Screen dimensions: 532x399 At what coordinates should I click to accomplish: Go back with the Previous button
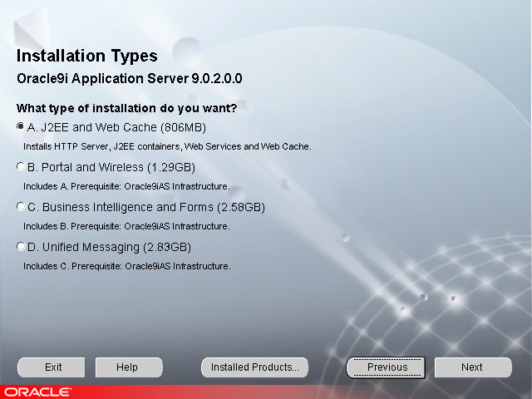click(x=386, y=367)
